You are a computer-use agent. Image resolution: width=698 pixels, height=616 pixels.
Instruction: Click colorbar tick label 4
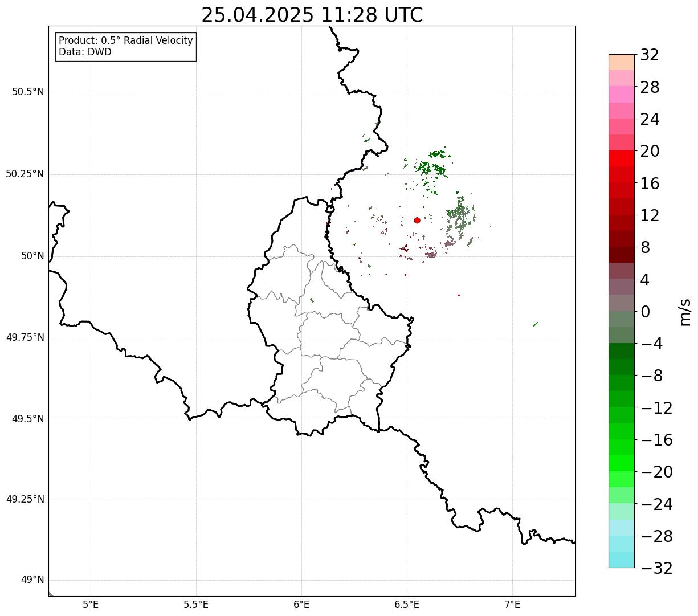[645, 279]
